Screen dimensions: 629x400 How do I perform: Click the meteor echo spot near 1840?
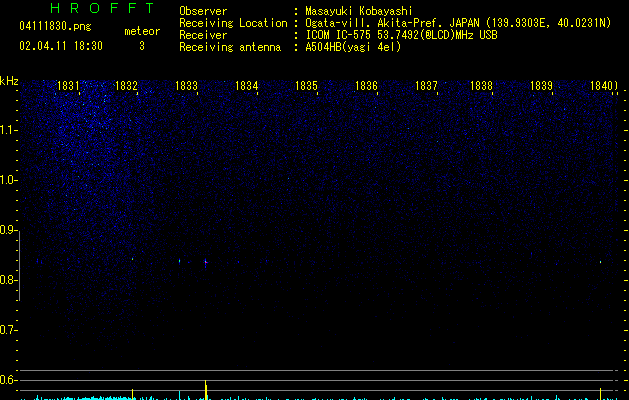[x=601, y=262]
